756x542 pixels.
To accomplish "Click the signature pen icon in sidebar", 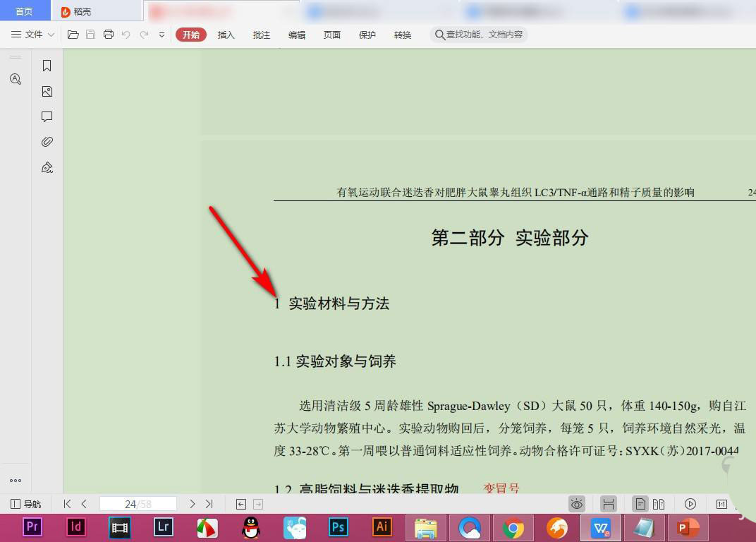I will [47, 167].
